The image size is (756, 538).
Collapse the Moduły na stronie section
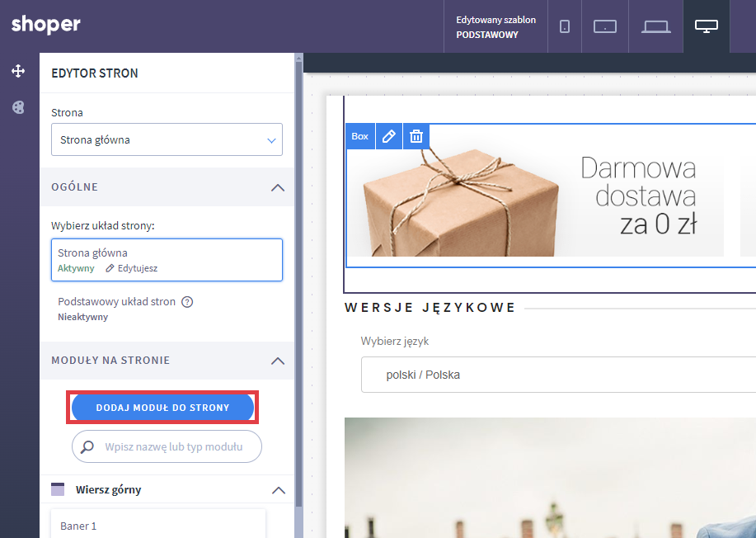pyautogui.click(x=278, y=361)
